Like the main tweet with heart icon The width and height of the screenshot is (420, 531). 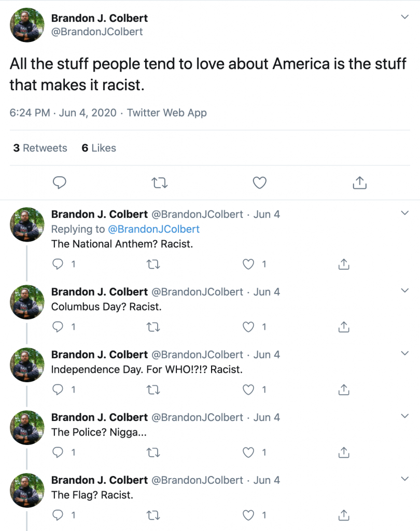click(x=259, y=183)
